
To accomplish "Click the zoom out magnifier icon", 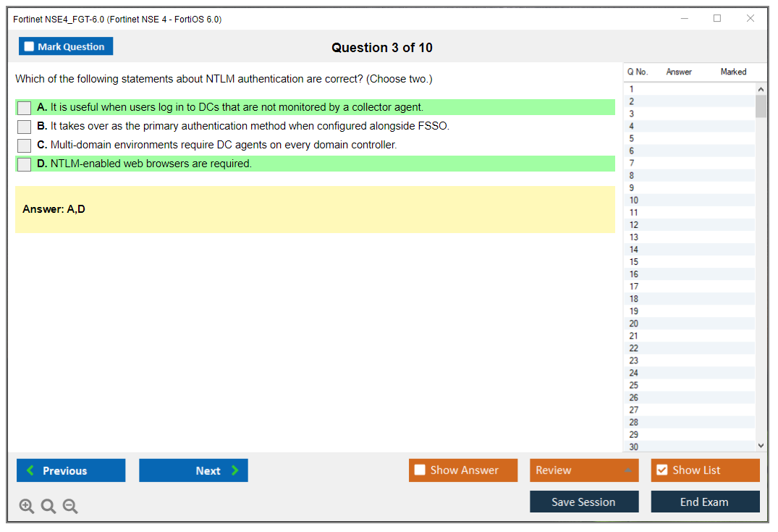I will click(70, 507).
